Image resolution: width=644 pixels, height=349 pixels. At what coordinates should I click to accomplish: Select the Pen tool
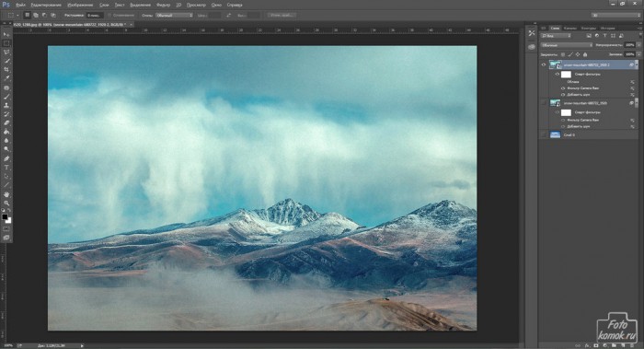(x=6, y=158)
